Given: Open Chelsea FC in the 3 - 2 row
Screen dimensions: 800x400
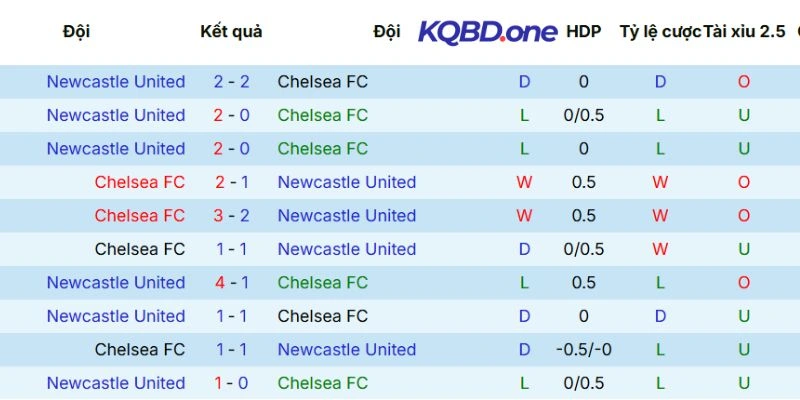Looking at the screenshot, I should click(140, 216).
